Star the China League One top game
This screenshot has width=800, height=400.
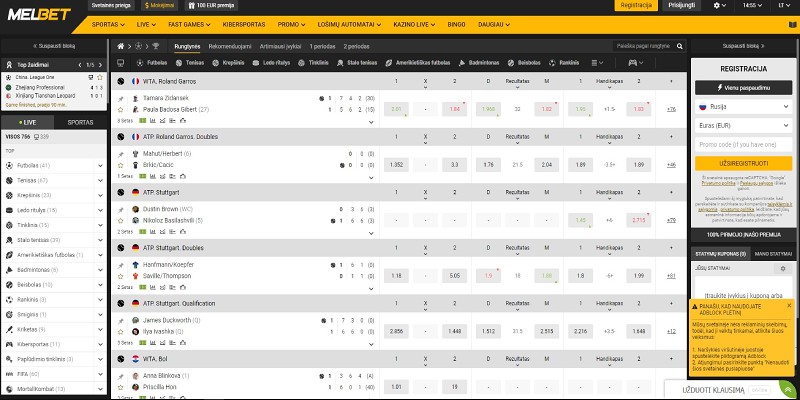(x=99, y=76)
